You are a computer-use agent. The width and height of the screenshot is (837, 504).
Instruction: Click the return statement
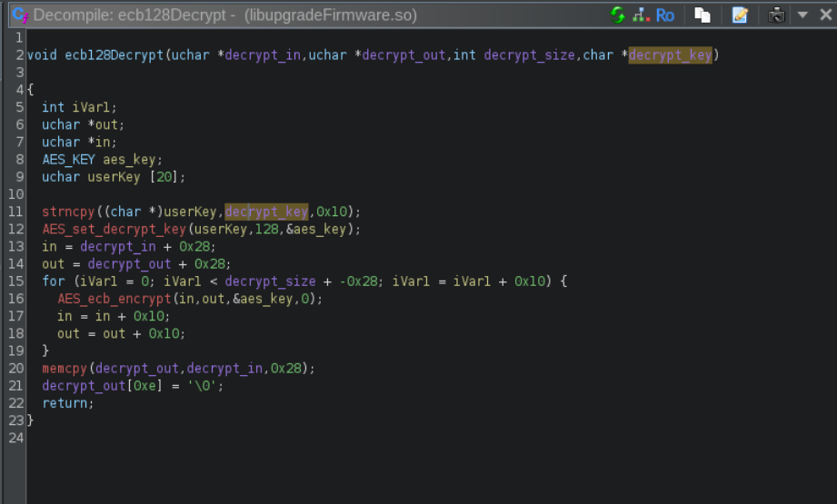(x=65, y=403)
